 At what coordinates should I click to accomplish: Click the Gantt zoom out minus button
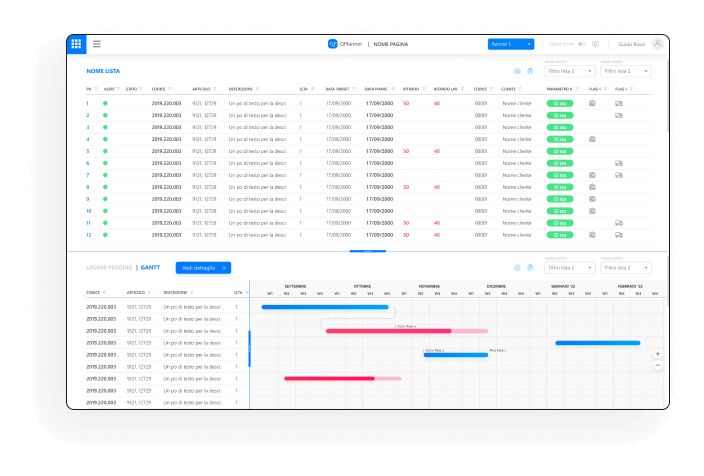[657, 366]
